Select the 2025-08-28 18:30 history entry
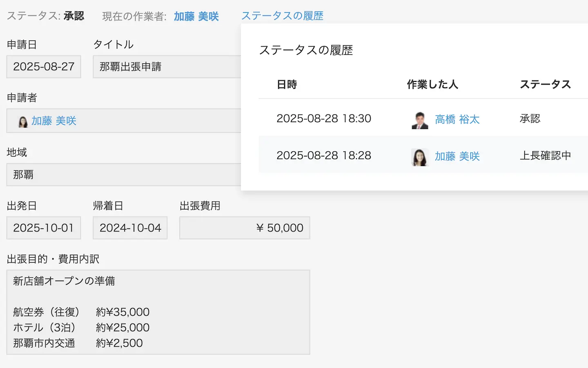 [323, 119]
